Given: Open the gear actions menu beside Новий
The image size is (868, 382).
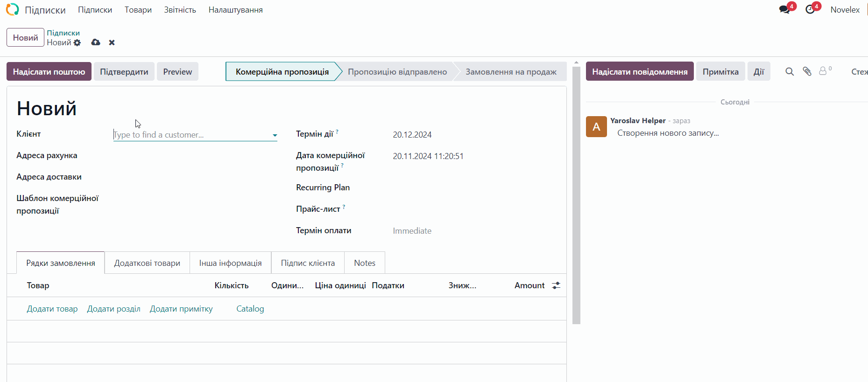Looking at the screenshot, I should pyautogui.click(x=78, y=43).
